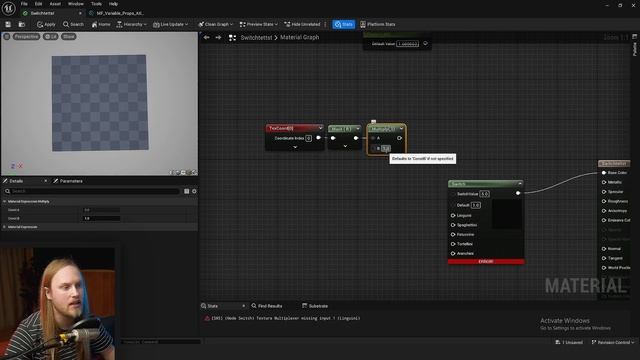Click the Mask node output pin

pos(356,138)
